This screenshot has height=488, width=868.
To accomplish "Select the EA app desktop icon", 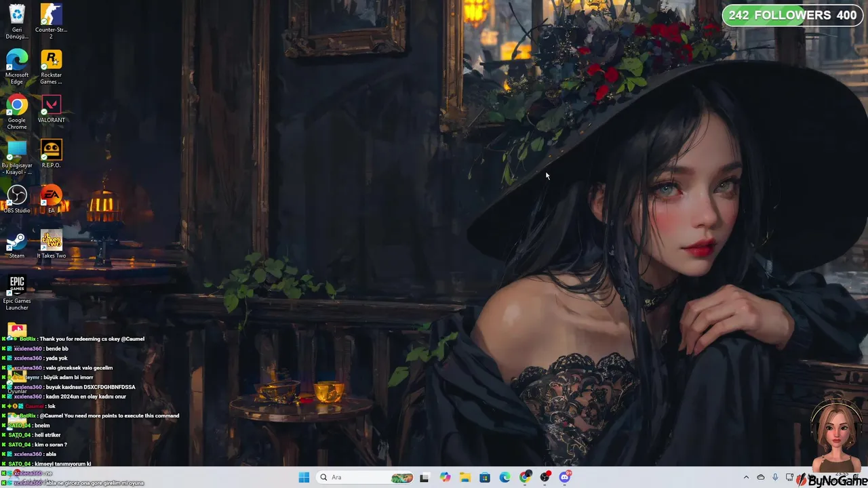I will pos(51,199).
